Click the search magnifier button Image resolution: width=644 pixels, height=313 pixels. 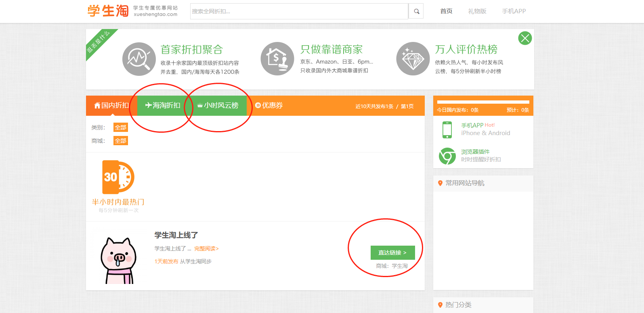(x=416, y=11)
